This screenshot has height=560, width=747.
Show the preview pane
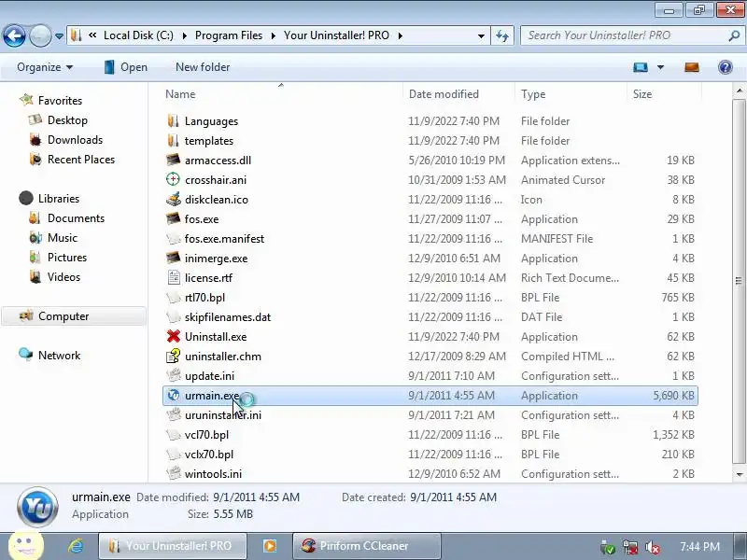[692, 67]
